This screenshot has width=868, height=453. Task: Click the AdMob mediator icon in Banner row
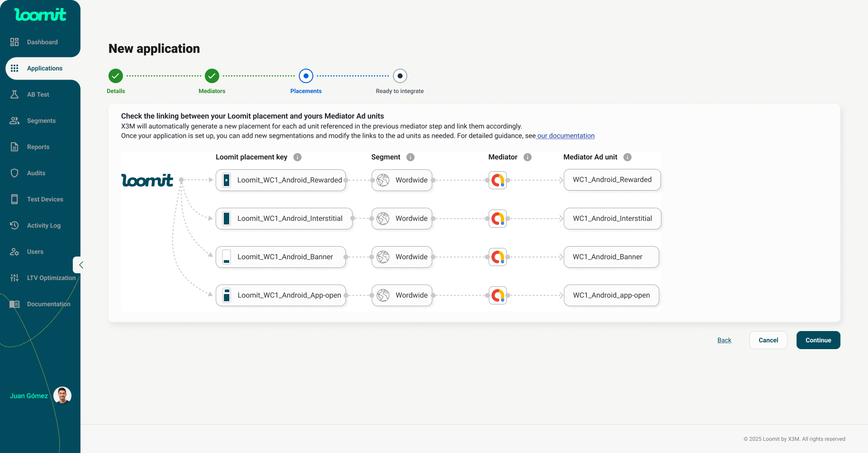coord(498,257)
